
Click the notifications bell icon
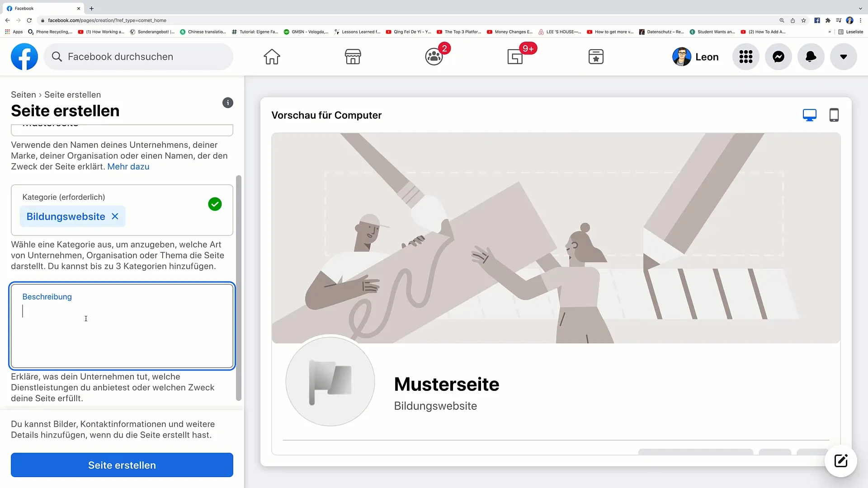pyautogui.click(x=811, y=56)
